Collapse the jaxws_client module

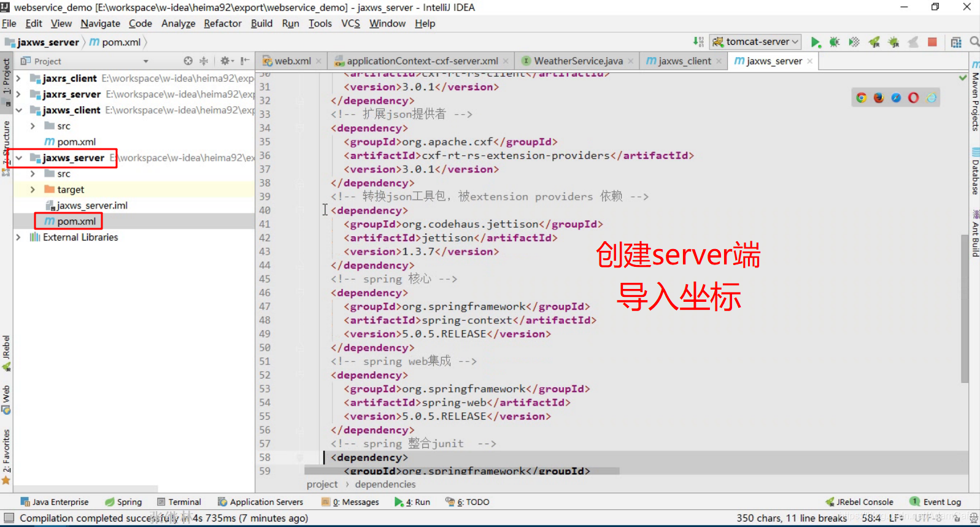[x=18, y=110]
